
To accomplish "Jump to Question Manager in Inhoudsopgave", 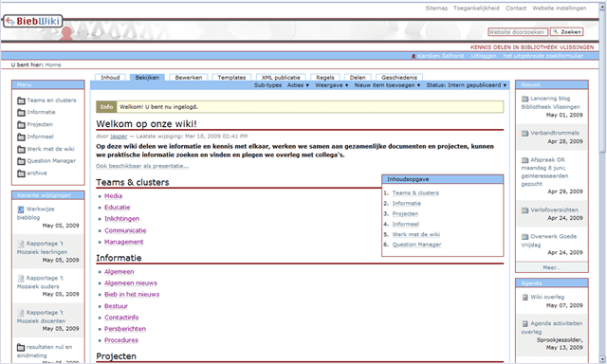I will (x=417, y=245).
